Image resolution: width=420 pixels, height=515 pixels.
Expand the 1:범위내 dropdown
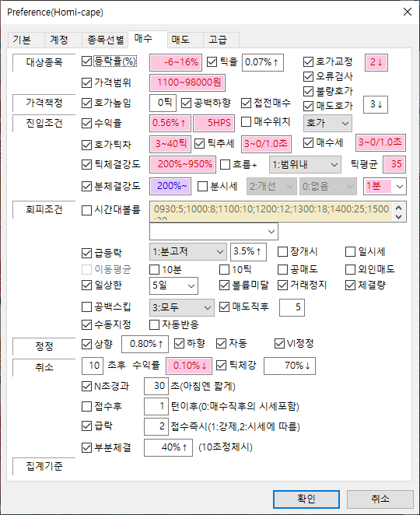pyautogui.click(x=305, y=165)
